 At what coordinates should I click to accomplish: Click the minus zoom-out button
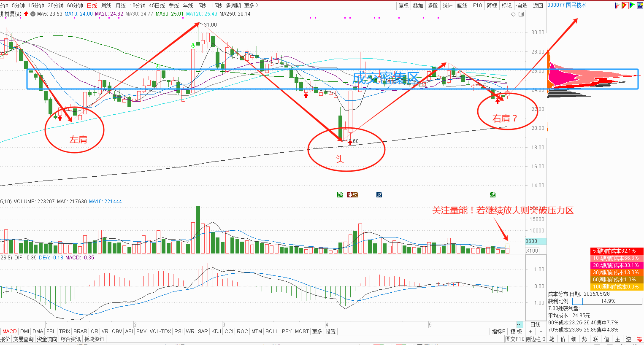coord(541,332)
